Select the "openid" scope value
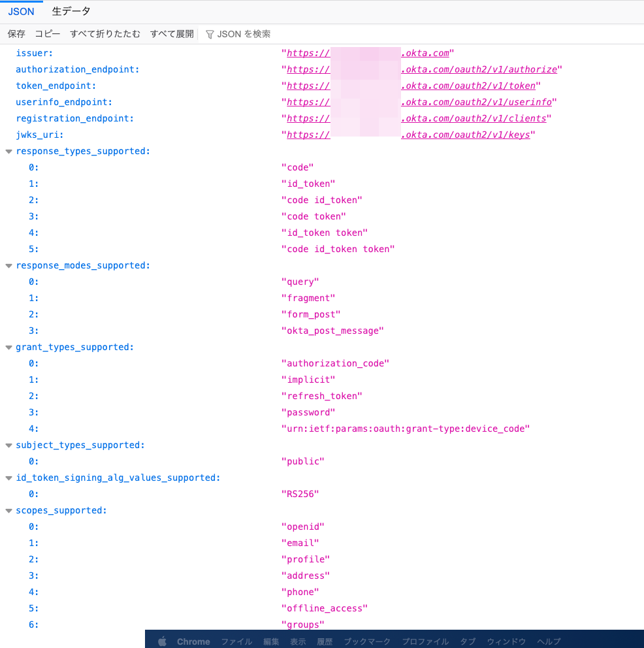This screenshot has width=644, height=648. tap(303, 526)
